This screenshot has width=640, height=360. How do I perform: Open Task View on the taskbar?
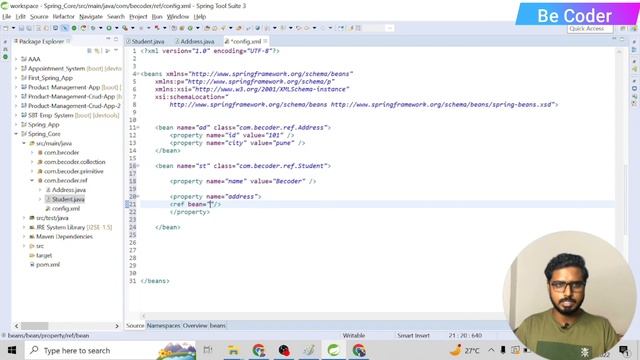(x=208, y=351)
